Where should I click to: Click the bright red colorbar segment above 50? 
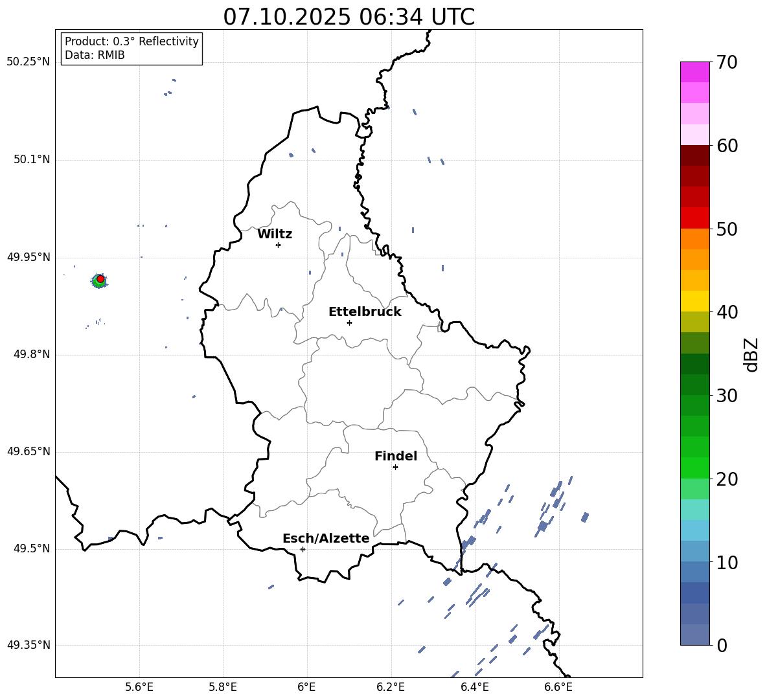(x=695, y=218)
